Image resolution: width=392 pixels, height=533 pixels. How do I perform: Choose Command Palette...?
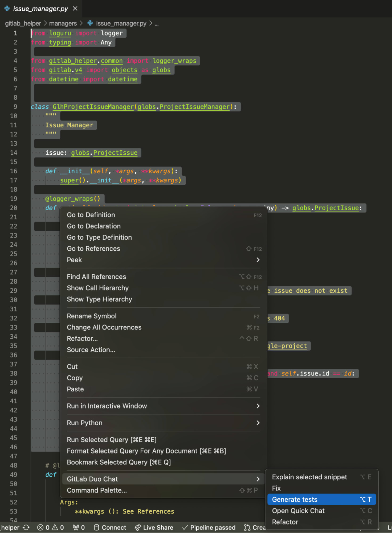[x=163, y=490]
